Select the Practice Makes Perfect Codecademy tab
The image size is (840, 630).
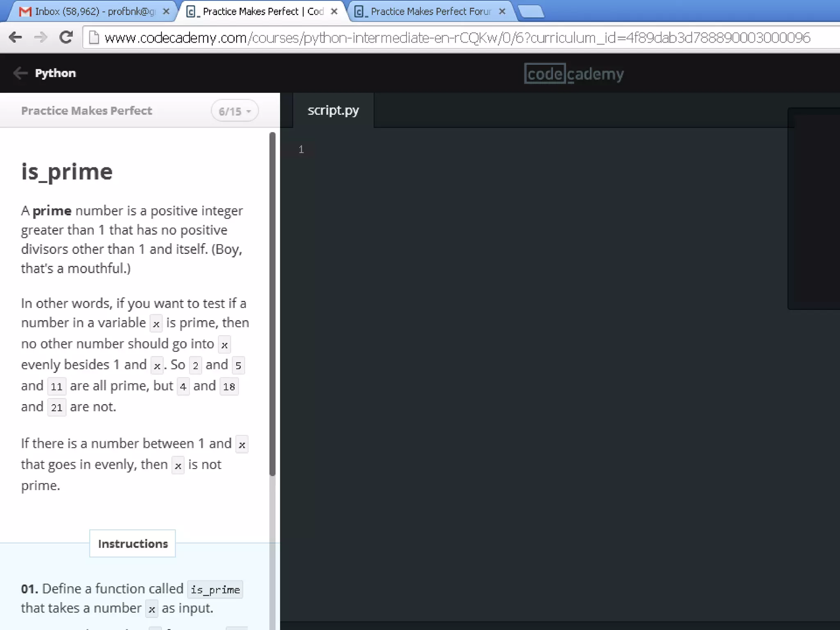point(262,11)
